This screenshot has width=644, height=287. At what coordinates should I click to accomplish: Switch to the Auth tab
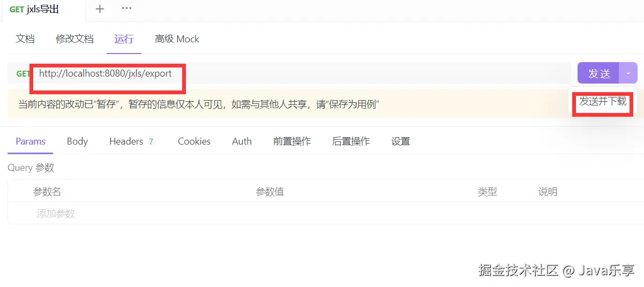242,141
